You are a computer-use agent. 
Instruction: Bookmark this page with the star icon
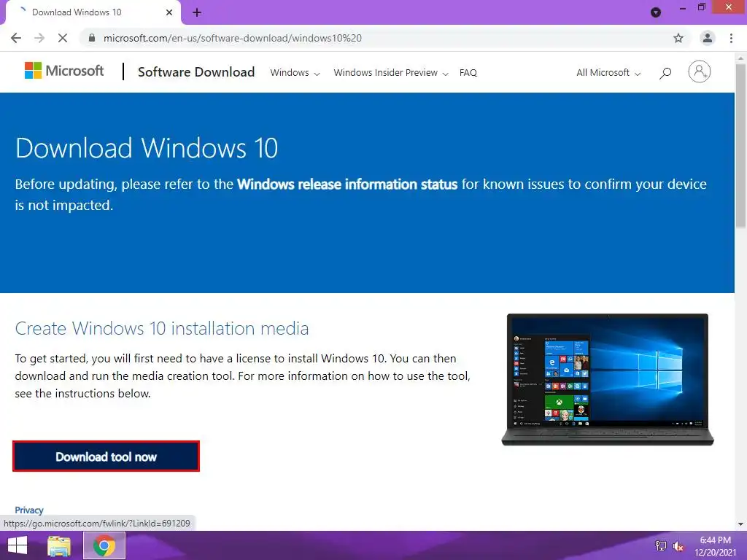pyautogui.click(x=678, y=38)
